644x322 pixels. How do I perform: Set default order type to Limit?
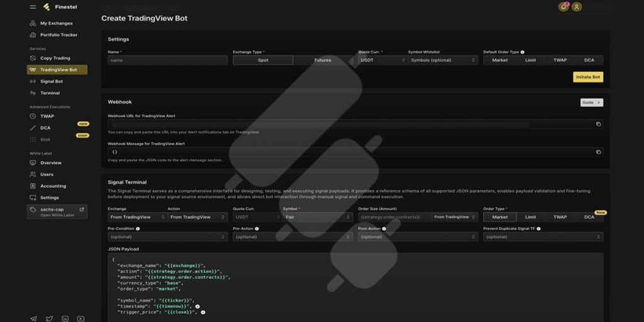[x=530, y=60]
